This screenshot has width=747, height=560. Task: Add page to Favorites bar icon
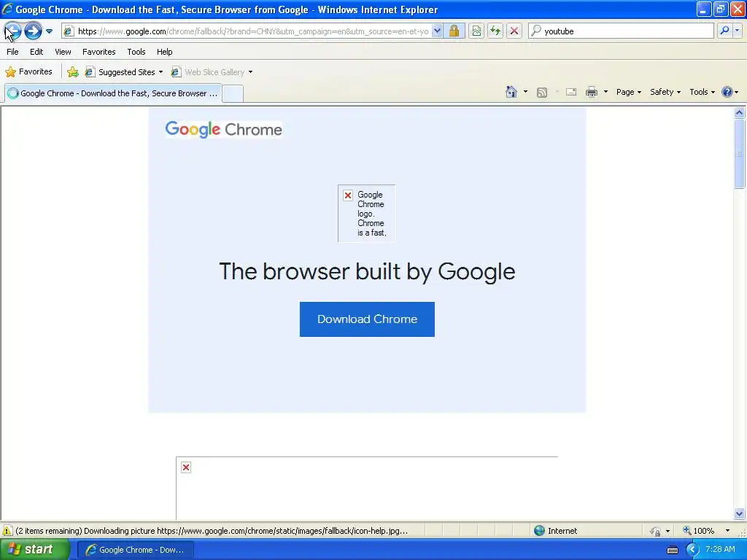point(73,72)
